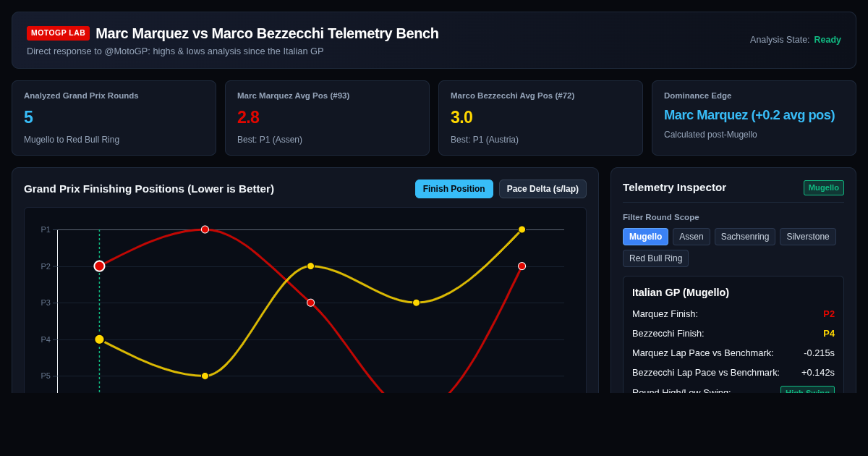868x456 pixels.
Task: Click the Marc Marquez Avg Pos card
Action: tap(327, 118)
